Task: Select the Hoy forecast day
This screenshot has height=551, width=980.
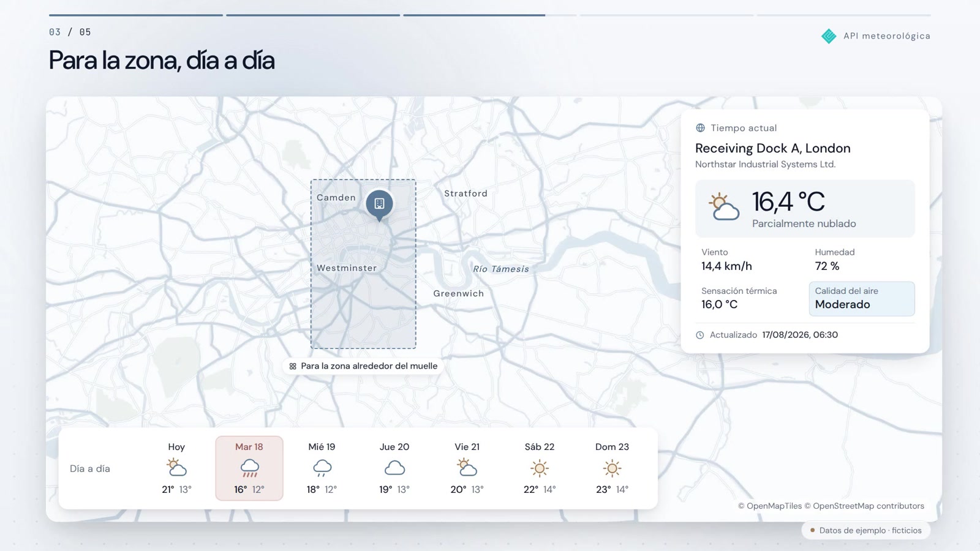Action: [176, 468]
